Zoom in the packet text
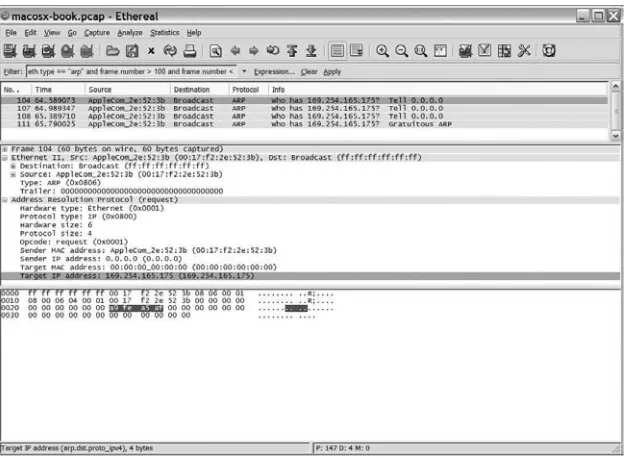 382,51
